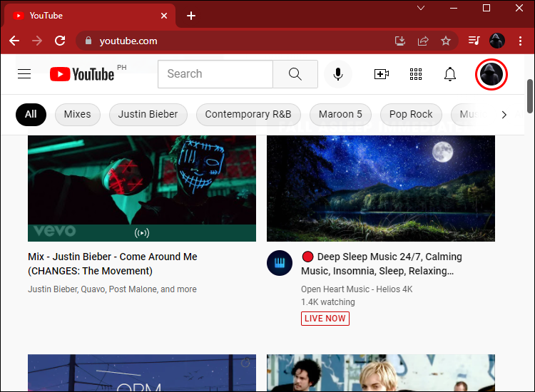Click the YouTube logo

click(82, 74)
